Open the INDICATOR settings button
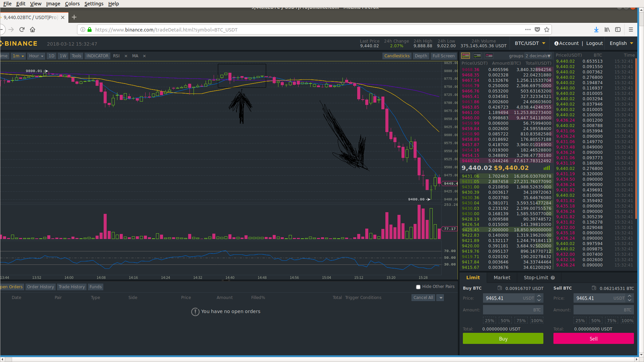Image resolution: width=644 pixels, height=362 pixels. tap(97, 56)
